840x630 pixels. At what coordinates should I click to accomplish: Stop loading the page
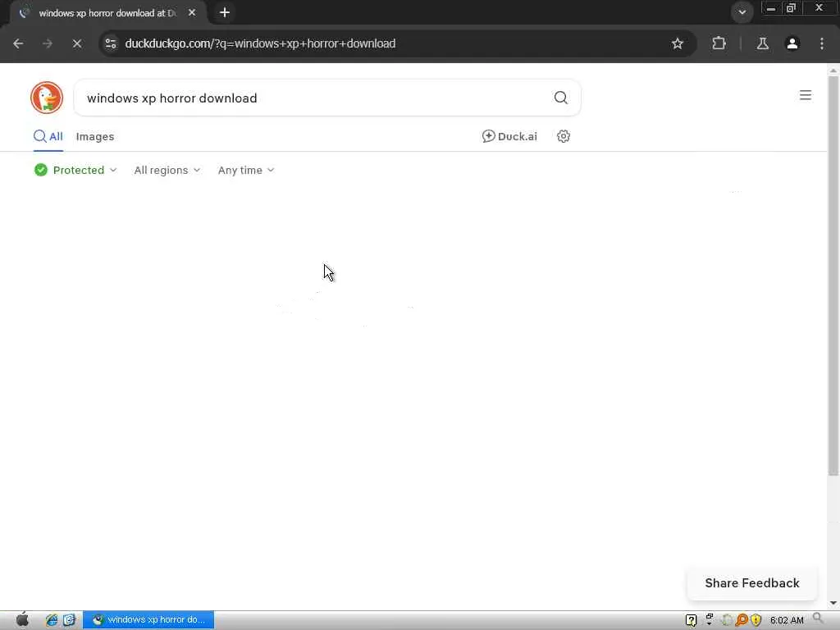click(76, 43)
